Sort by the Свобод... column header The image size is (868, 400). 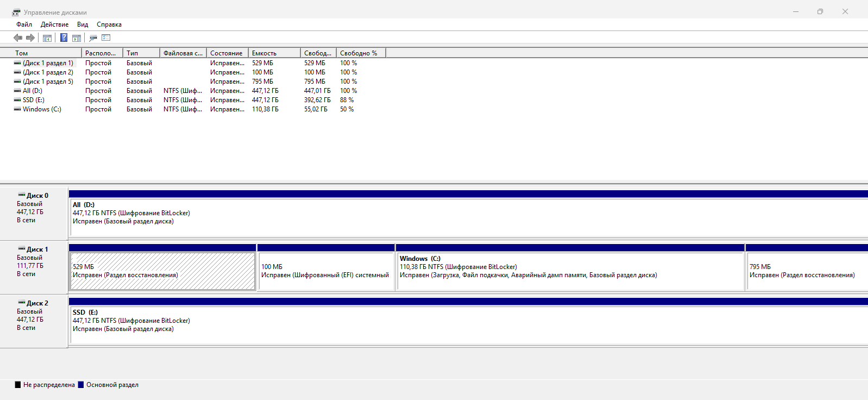tap(318, 53)
